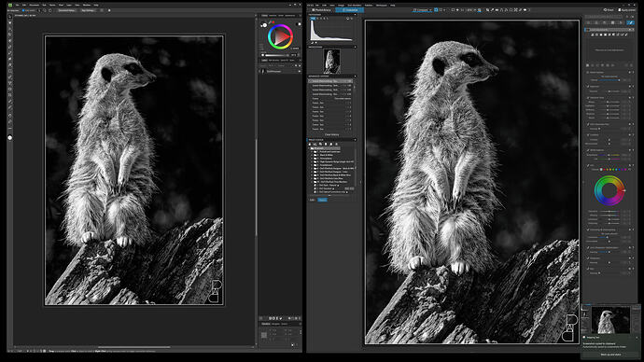Select the Layers tab in Affinity panel
644x362 pixels.
264,61
